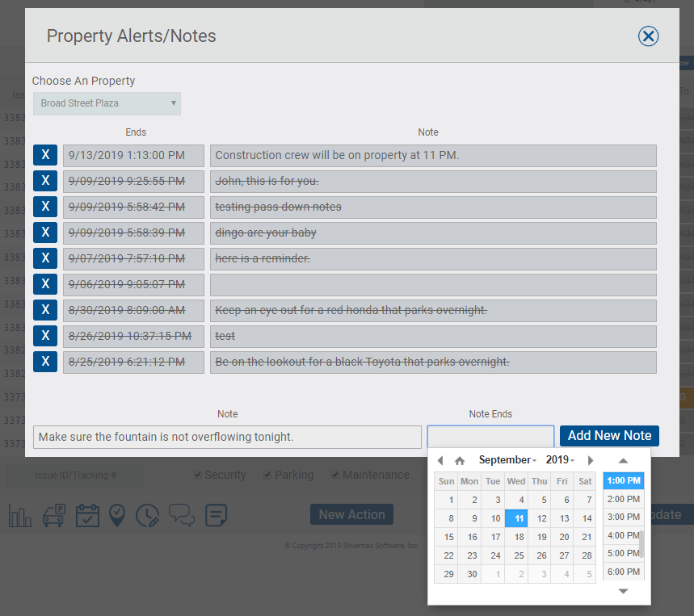Screen dimensions: 694x616
Task: Remove the red honda note via X
Action: point(45,310)
